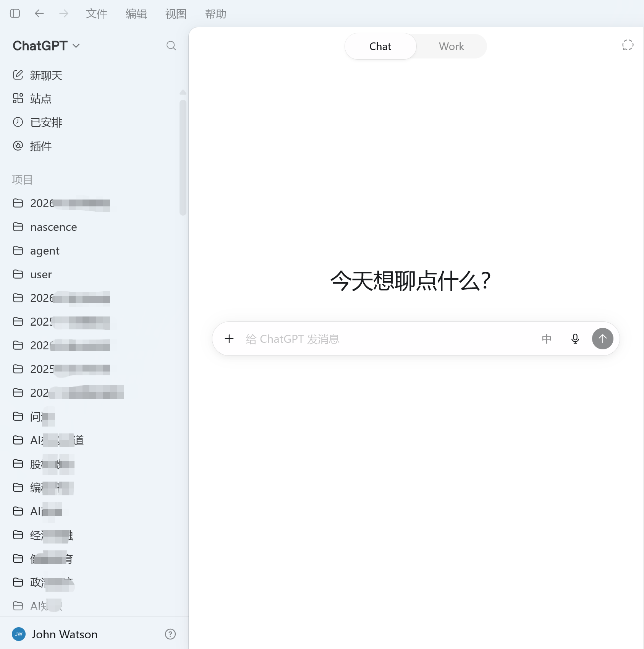
Task: Switch to the Work tab
Action: 451,46
